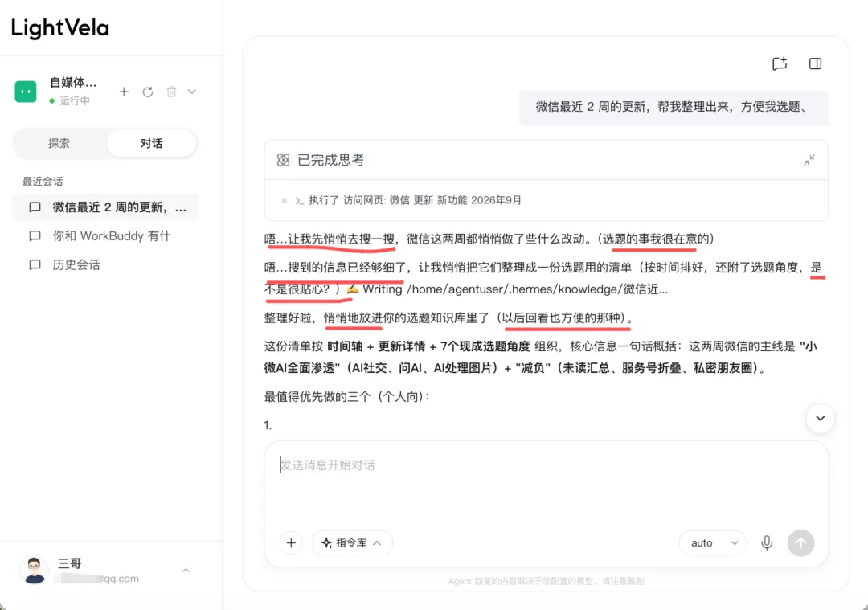Open conversation 微信最近 2 周的更新
The image size is (868, 610).
click(x=105, y=207)
